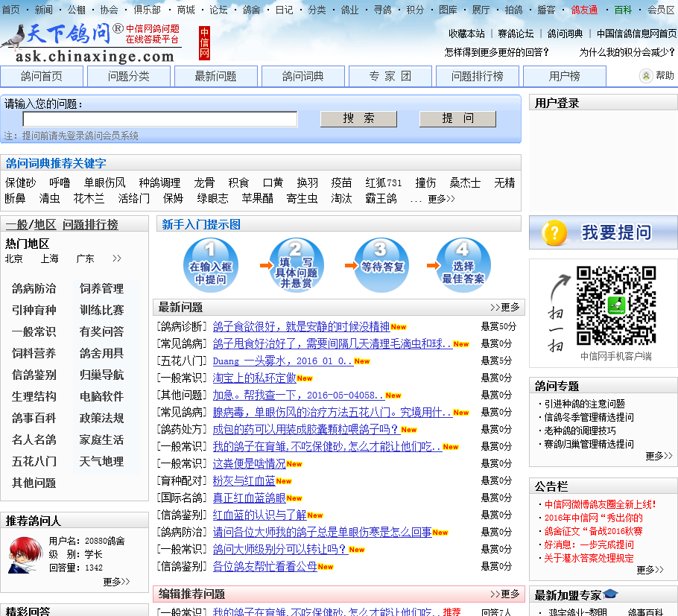Viewport: 678px width, 616px height.
Task: Open the 帮助 help icon
Action: [x=646, y=76]
